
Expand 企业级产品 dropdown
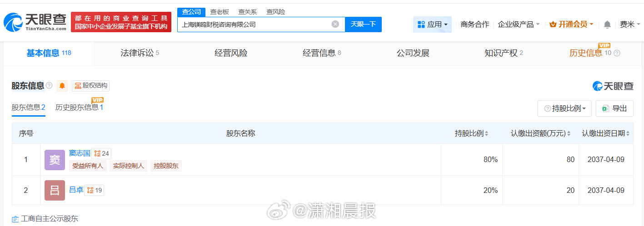[x=519, y=25]
